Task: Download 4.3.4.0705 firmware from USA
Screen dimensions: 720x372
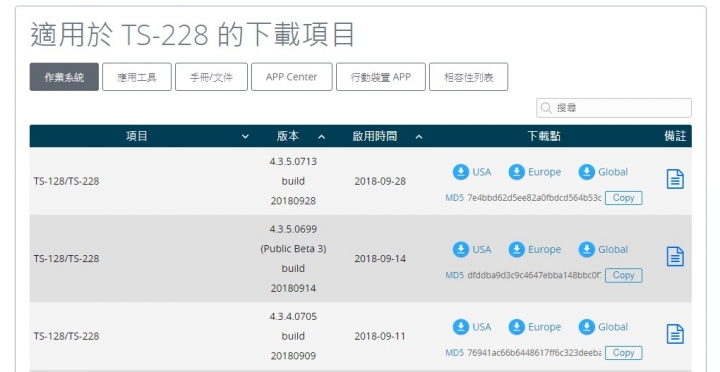Action: (x=472, y=327)
